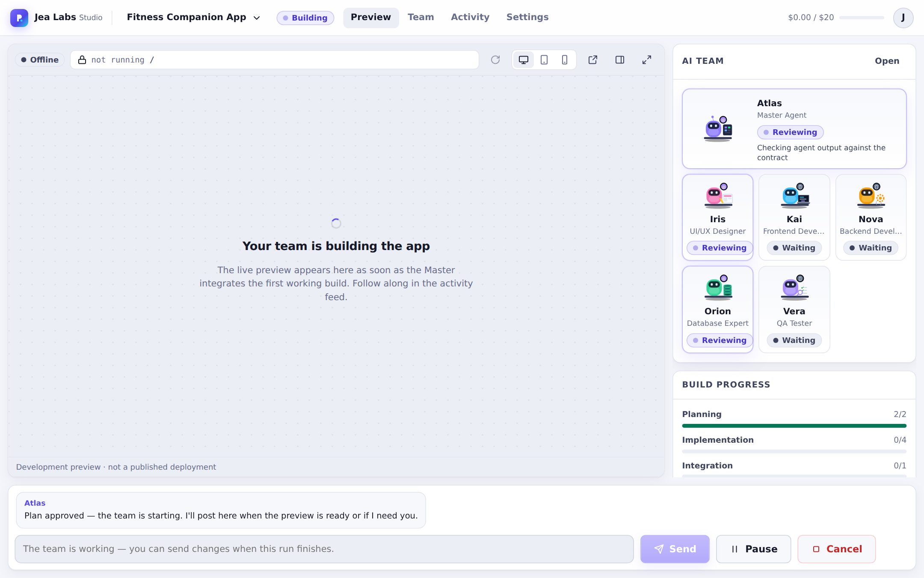The height and width of the screenshot is (578, 924).
Task: Click the Building status badge
Action: (x=305, y=18)
